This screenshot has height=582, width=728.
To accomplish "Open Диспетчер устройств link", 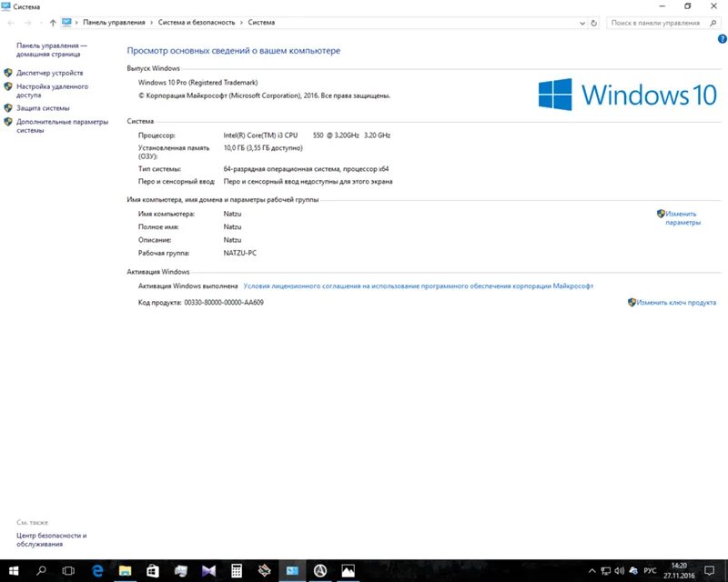I will tap(50, 73).
